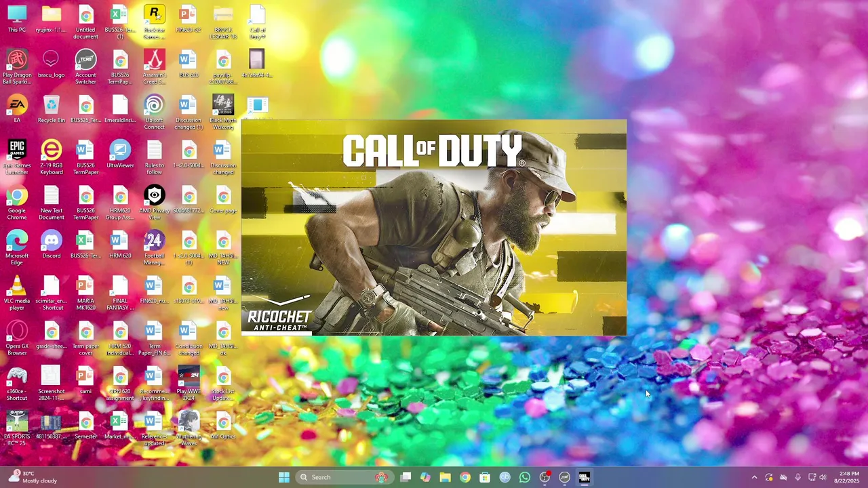868x488 pixels.
Task: Switch to the Call of Duty taskbar app
Action: click(x=584, y=477)
